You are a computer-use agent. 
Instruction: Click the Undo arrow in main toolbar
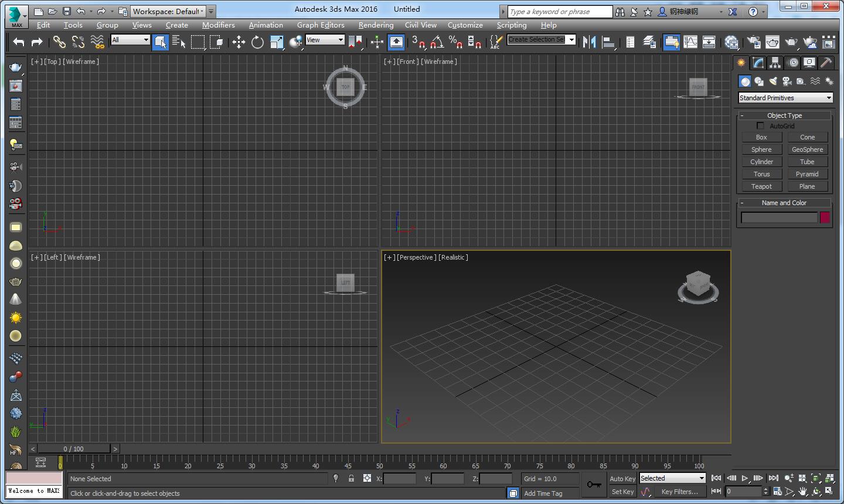[x=19, y=42]
